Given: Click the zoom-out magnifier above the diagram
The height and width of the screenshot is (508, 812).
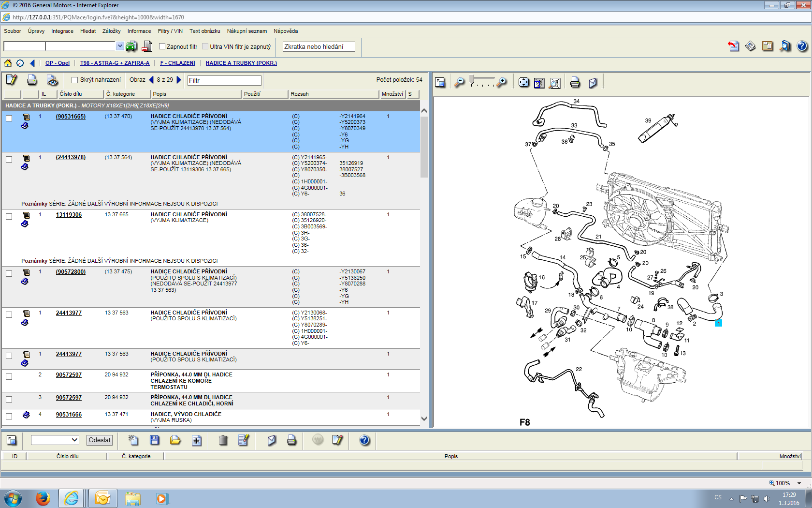Looking at the screenshot, I should pyautogui.click(x=459, y=82).
